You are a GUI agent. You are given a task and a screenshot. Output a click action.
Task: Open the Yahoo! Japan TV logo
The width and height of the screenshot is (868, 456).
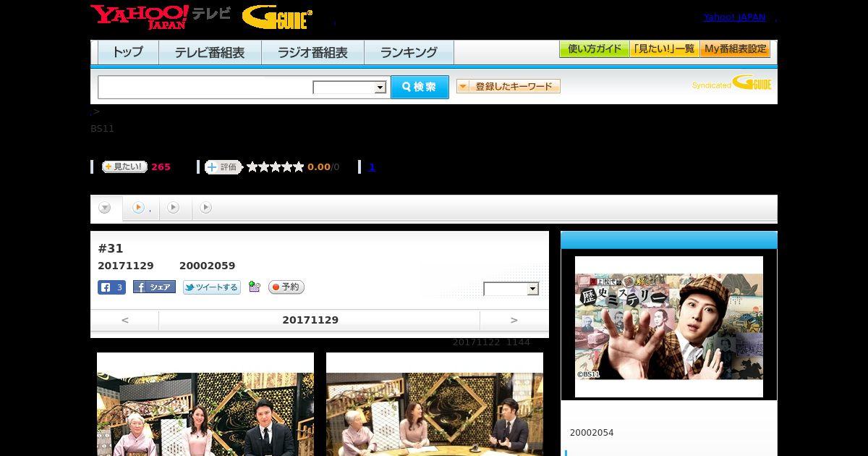[161, 16]
